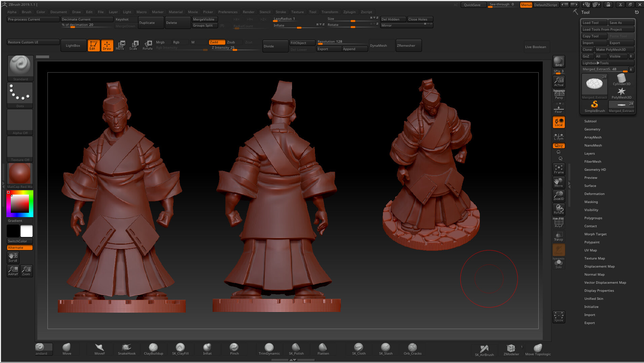Image resolution: width=644 pixels, height=363 pixels.
Task: Select the SnakeHook brush
Action: 127,349
